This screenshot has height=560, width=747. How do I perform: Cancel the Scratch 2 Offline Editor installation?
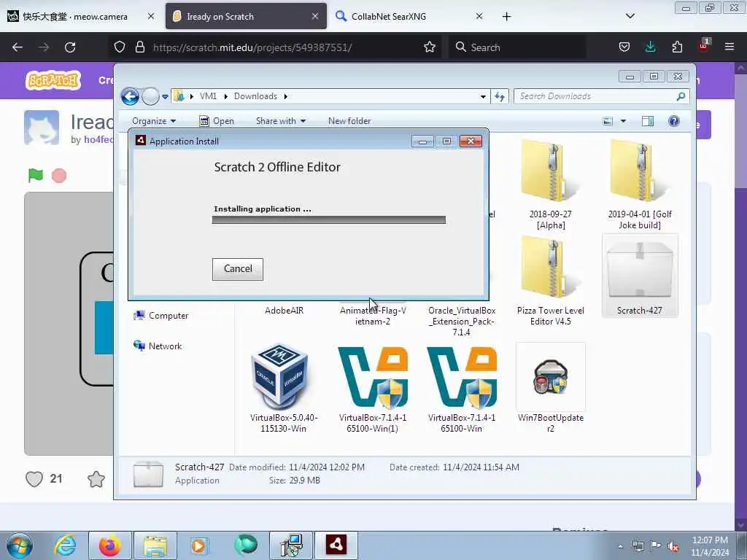(237, 269)
